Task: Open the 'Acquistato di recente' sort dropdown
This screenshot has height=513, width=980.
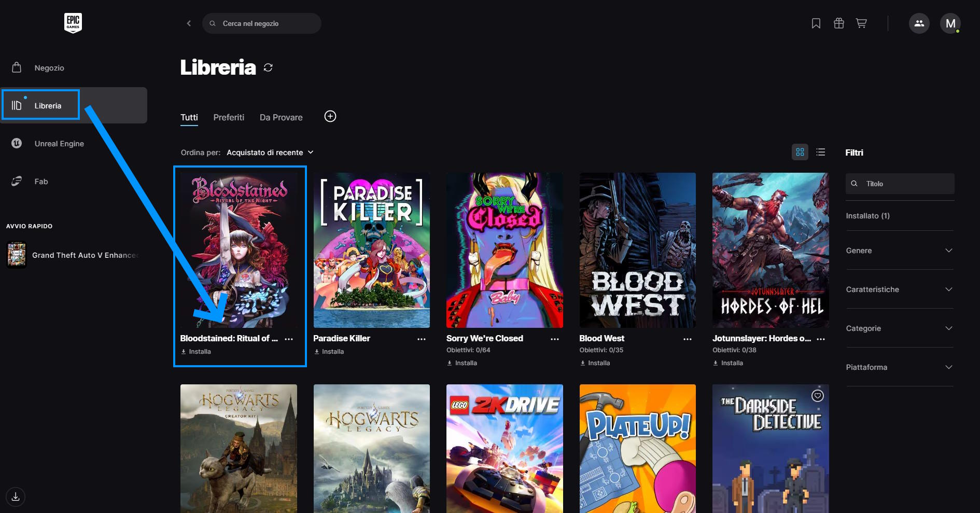Action: (x=270, y=152)
